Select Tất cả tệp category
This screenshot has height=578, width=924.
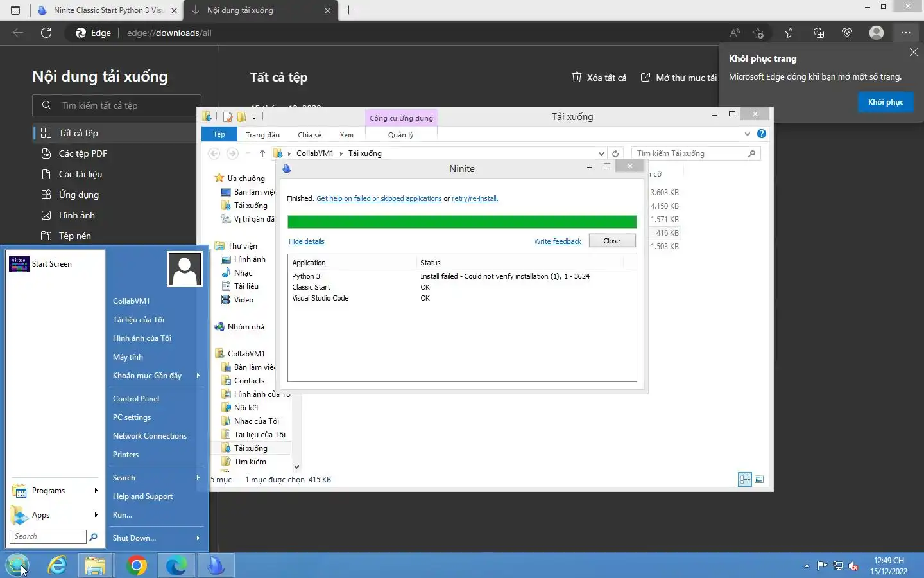click(x=116, y=133)
